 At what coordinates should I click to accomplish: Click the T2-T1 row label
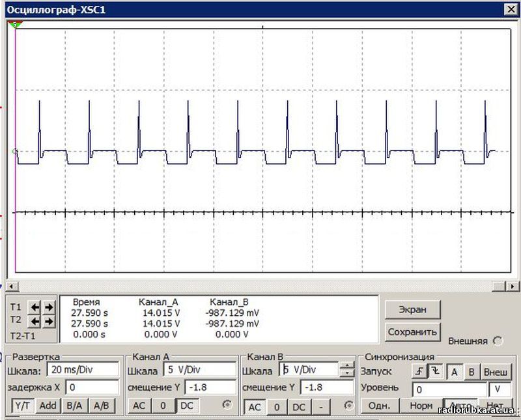tap(23, 336)
